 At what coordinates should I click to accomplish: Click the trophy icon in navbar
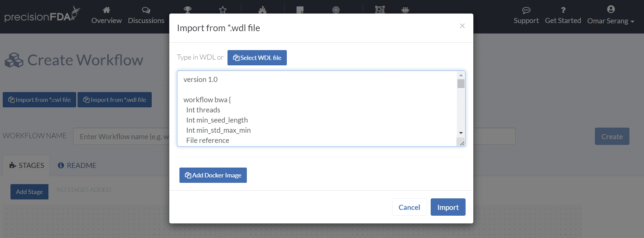[x=188, y=10]
